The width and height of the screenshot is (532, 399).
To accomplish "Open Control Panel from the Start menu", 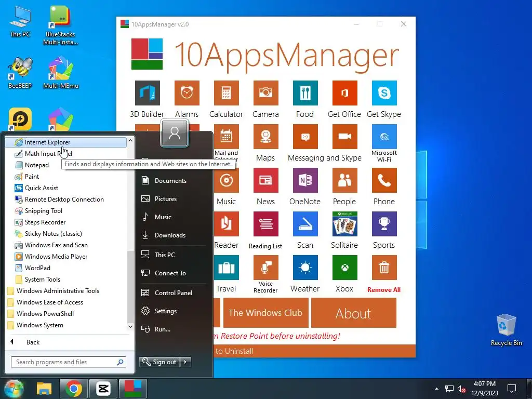I will click(174, 293).
